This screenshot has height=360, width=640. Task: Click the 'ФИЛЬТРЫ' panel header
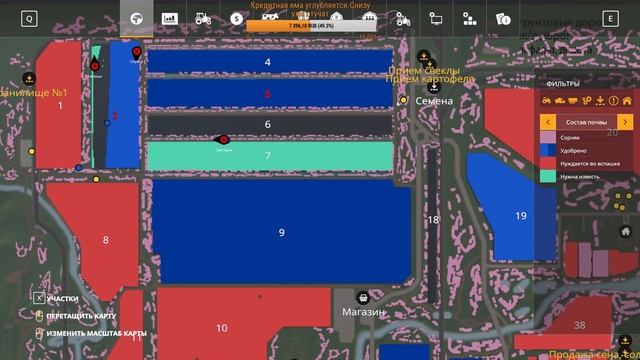point(563,84)
